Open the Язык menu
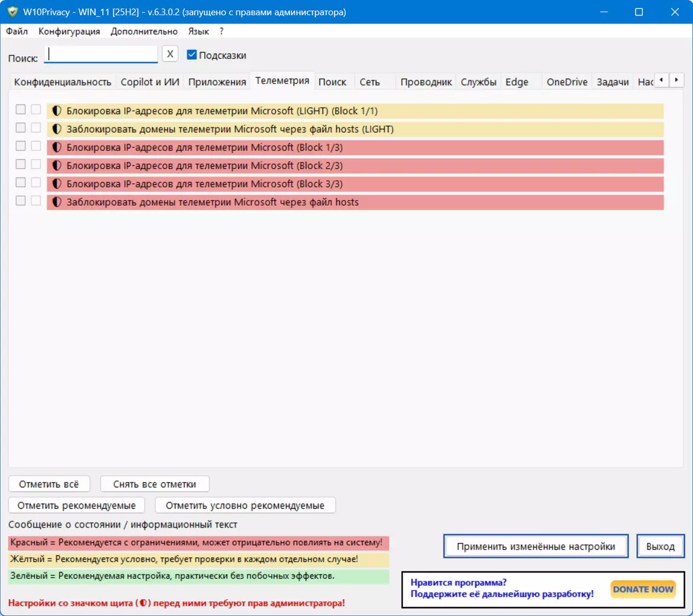This screenshot has width=693, height=616. point(198,31)
